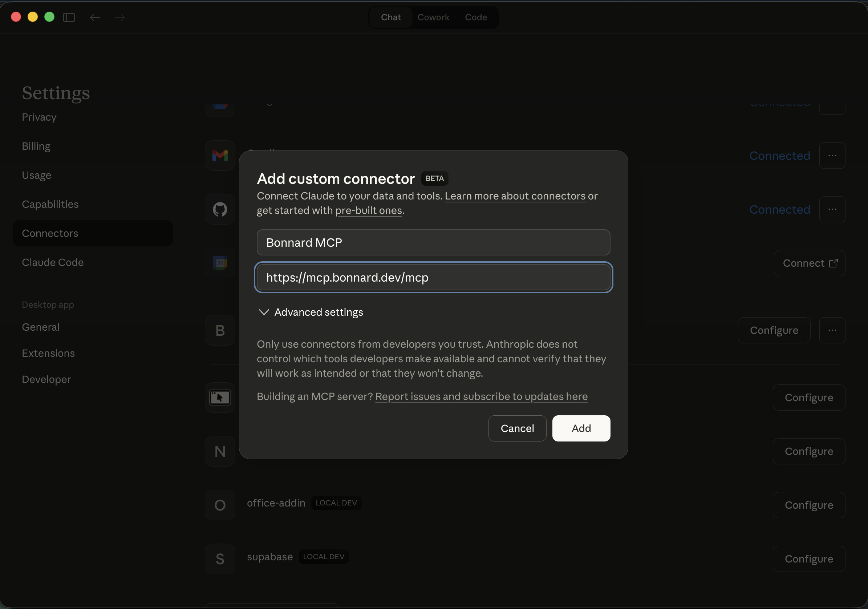The image size is (868, 609).
Task: Click the Gmail connector icon
Action: [x=220, y=156]
